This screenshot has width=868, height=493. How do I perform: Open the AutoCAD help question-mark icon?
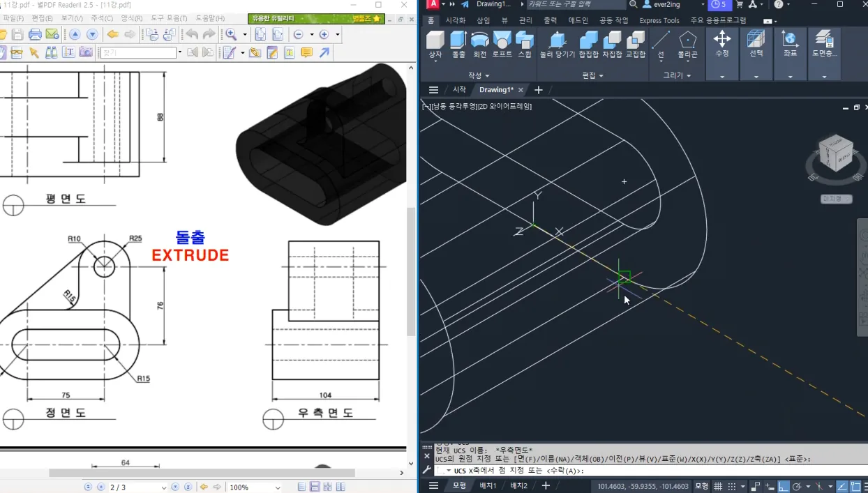point(778,4)
